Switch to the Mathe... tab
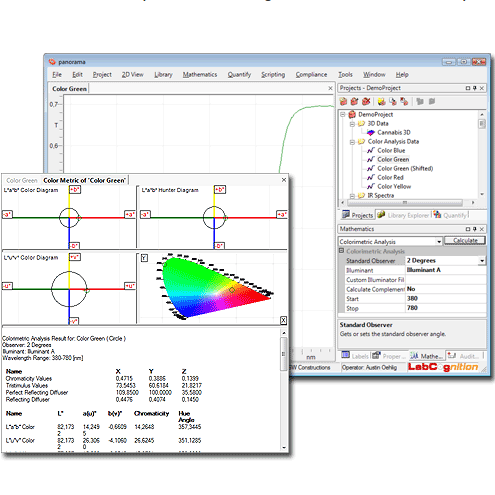The image size is (495, 495). [x=427, y=356]
